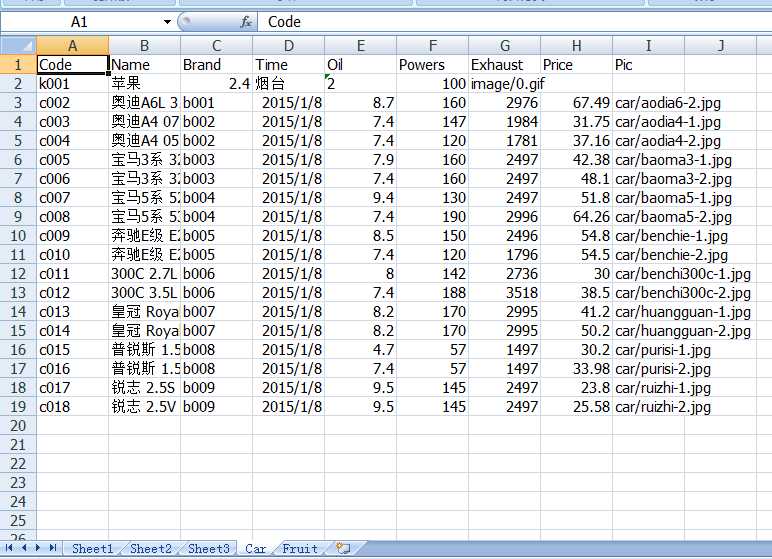This screenshot has height=559, width=772.
Task: Select cell containing 锐志 2.5S
Action: [144, 388]
